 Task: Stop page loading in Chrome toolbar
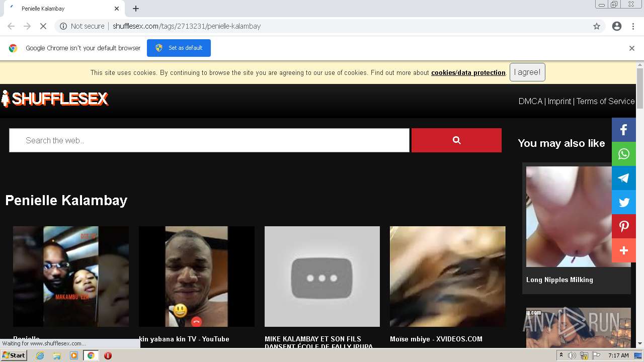43,26
